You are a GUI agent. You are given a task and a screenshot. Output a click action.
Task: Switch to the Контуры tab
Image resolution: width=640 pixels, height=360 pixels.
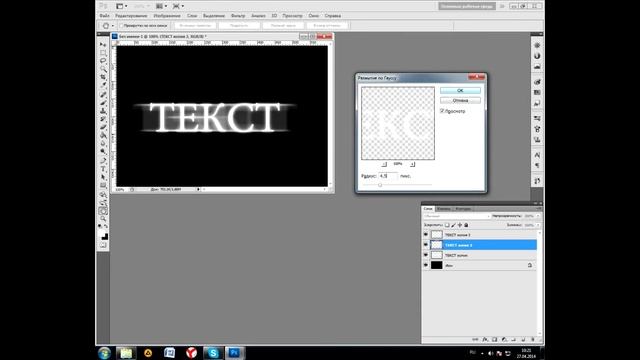tap(463, 209)
